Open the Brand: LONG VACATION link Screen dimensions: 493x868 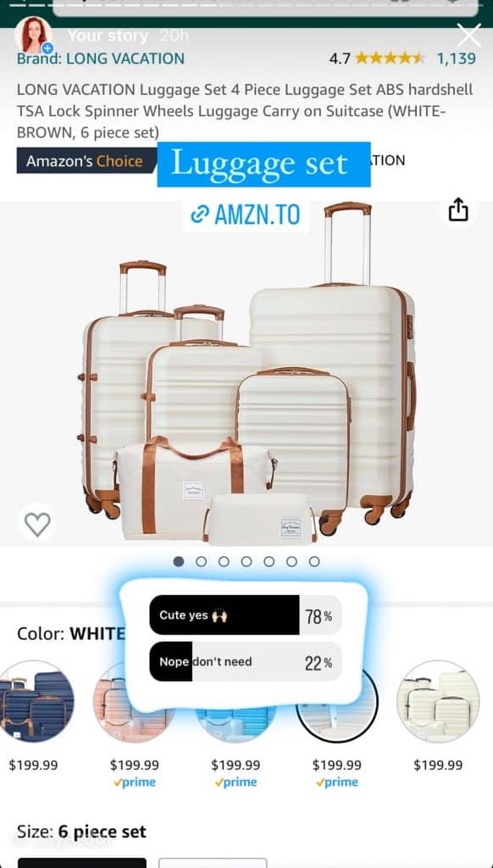pos(101,58)
